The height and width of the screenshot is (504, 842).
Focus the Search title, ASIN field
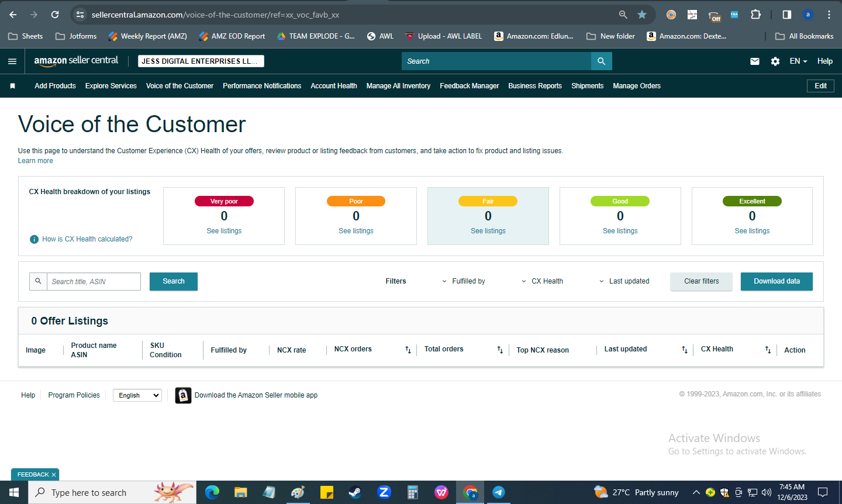[x=94, y=281]
